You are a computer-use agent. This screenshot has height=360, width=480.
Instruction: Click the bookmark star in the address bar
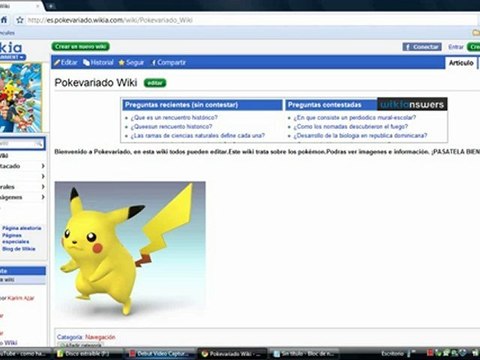[x=20, y=20]
